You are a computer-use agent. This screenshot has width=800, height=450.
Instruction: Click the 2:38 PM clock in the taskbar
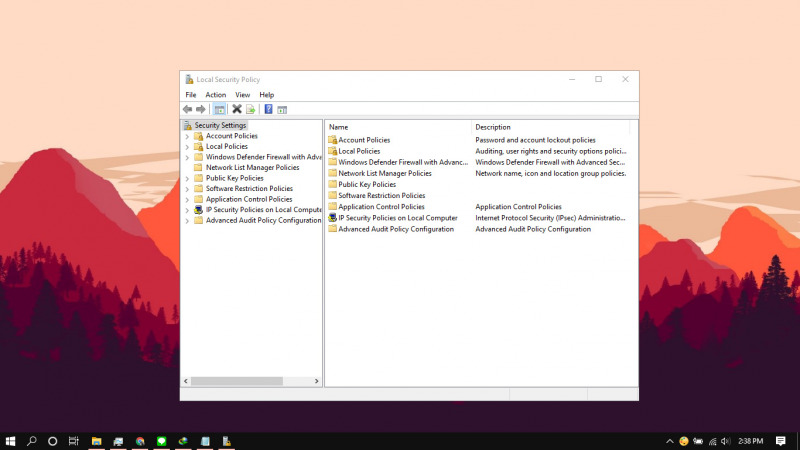pyautogui.click(x=751, y=441)
